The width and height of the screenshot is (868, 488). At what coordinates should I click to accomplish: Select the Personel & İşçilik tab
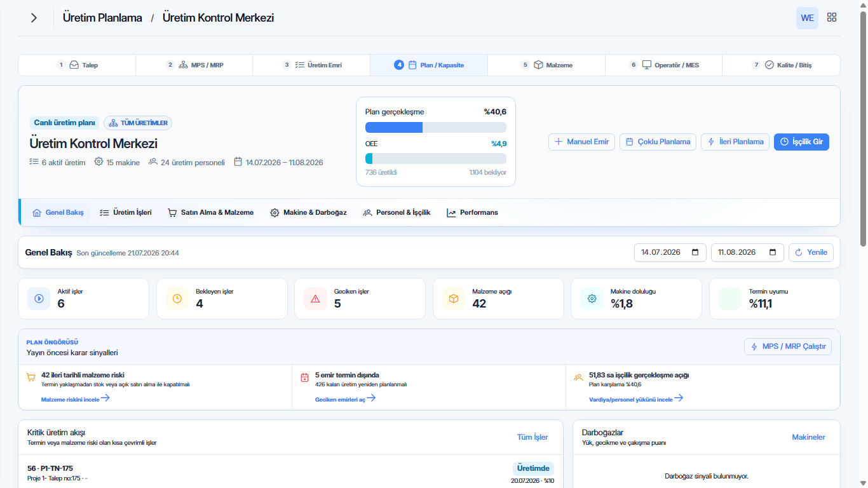point(397,213)
